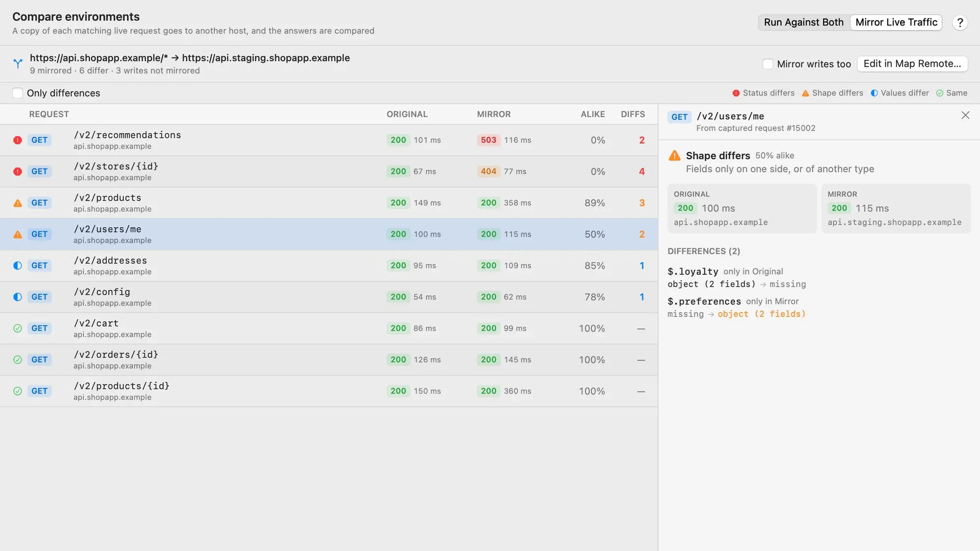
Task: Click the $.loyalty difference entry
Action: click(737, 278)
